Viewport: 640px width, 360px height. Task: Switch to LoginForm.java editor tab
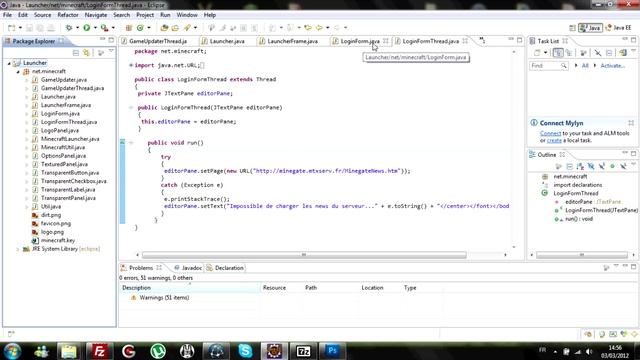click(360, 41)
